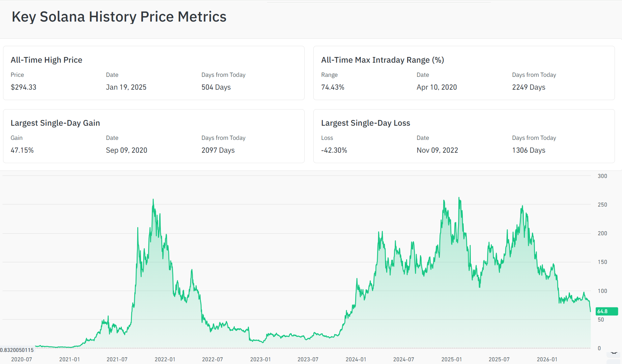
Task: Click the 2024-07 x-axis label
Action: tap(404, 360)
